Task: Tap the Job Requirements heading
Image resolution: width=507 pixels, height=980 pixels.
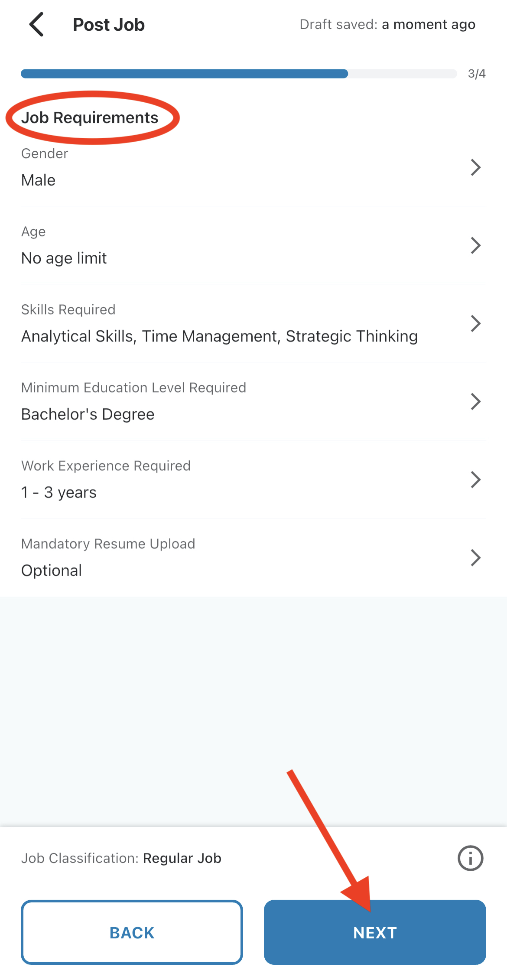Action: point(90,118)
